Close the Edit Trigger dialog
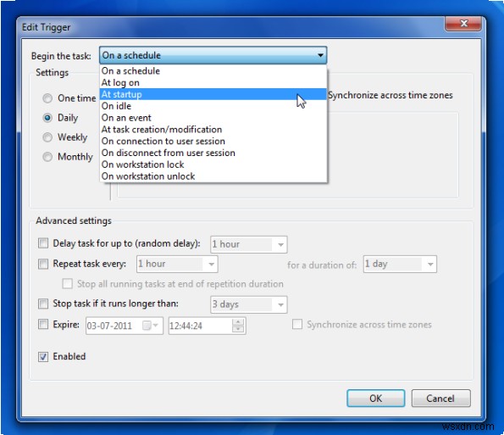Viewport: 504px width, 435px height. tap(463, 24)
